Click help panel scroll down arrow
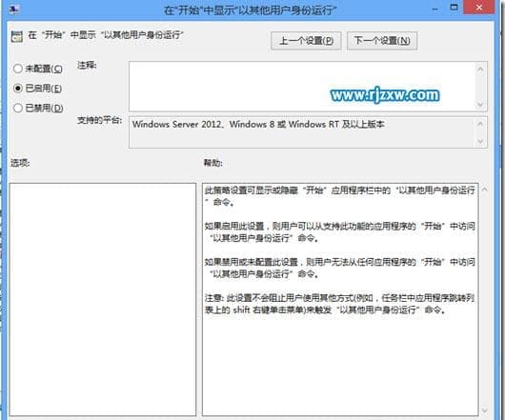The width and height of the screenshot is (505, 420). [x=485, y=410]
